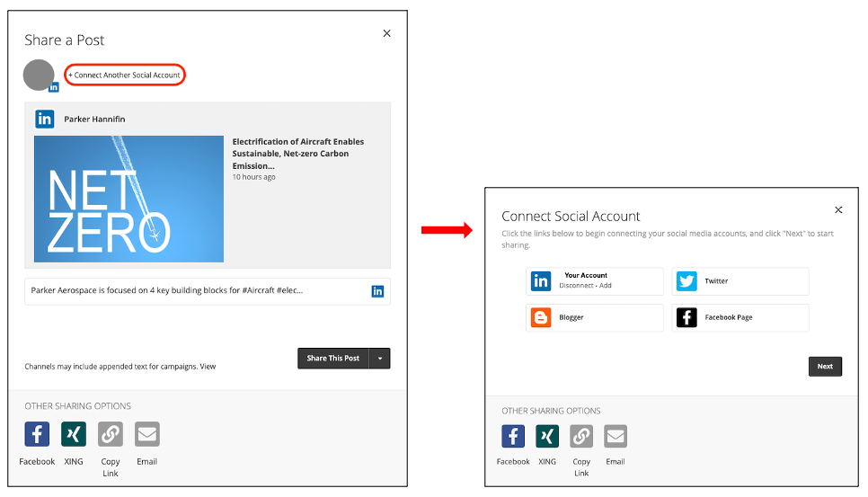Click Email icon in Connect Social Account dialog

point(616,437)
